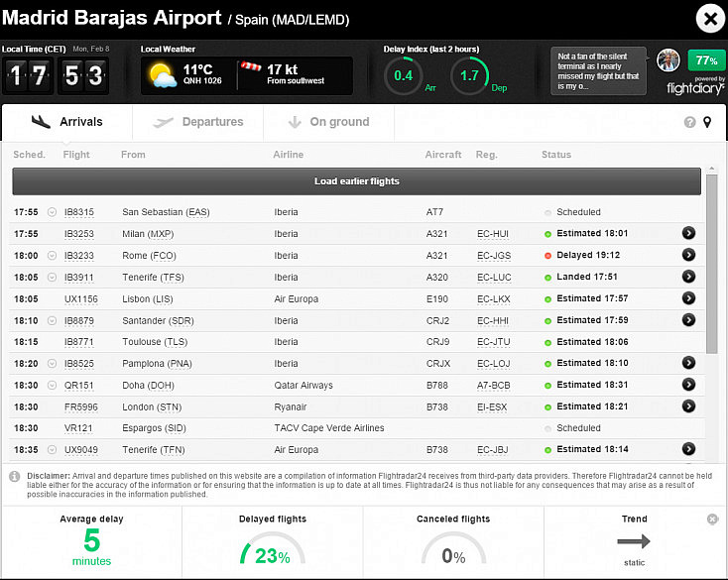Click the 77% rating badge
This screenshot has width=728, height=580.
pyautogui.click(x=706, y=60)
